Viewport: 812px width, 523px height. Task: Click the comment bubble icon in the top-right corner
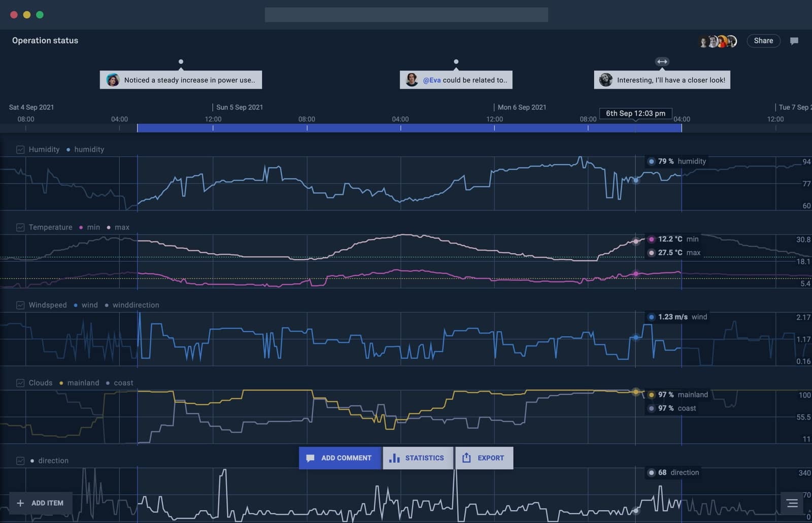click(x=794, y=41)
